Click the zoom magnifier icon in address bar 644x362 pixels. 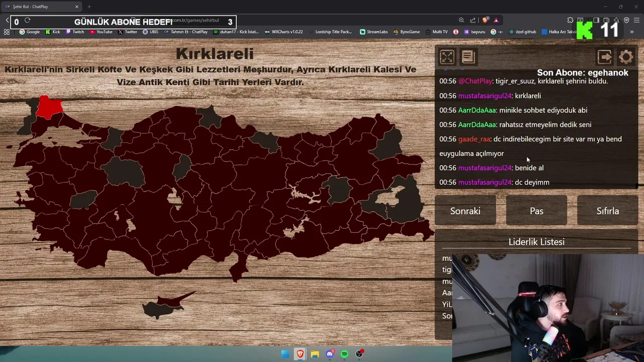[x=461, y=20]
